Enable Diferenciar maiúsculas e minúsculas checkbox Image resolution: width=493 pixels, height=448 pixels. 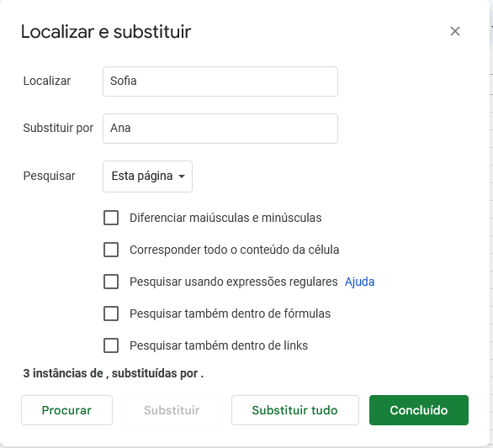click(x=111, y=218)
